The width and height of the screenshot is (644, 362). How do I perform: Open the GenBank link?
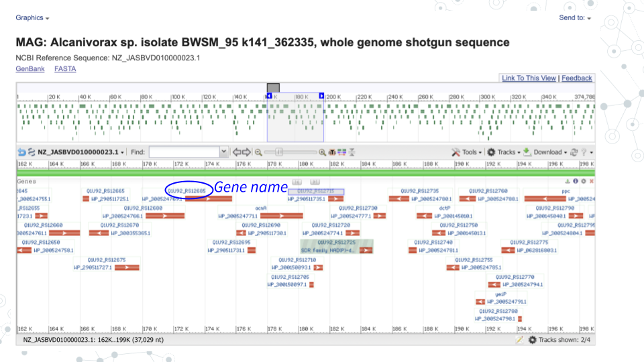27,69
